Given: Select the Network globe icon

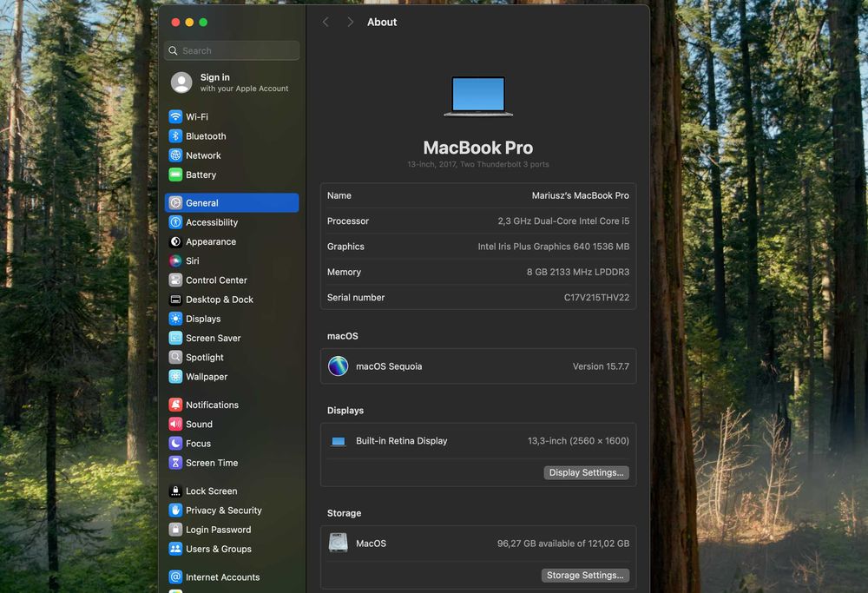Looking at the screenshot, I should [175, 155].
